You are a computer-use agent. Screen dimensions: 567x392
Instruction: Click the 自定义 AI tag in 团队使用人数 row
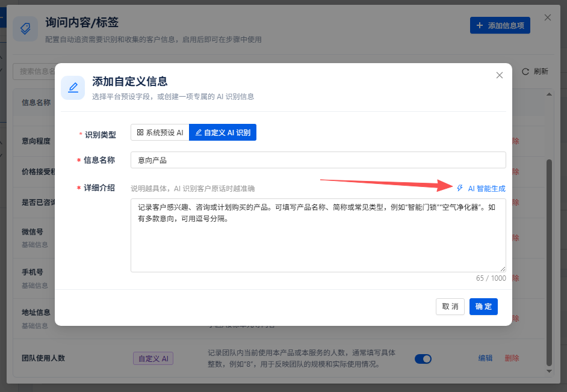[x=153, y=359]
